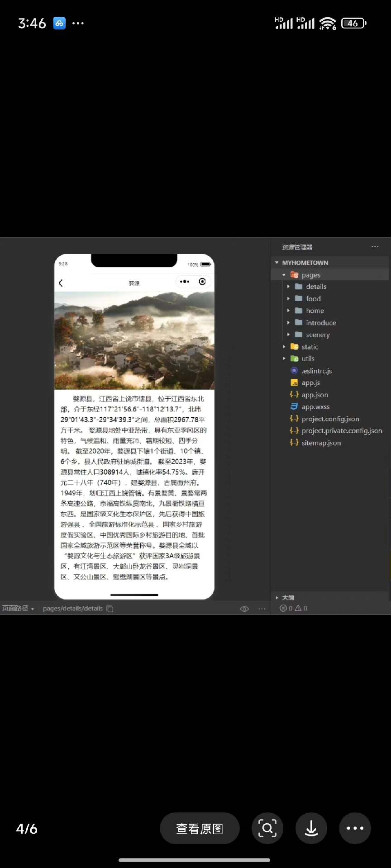The height and width of the screenshot is (868, 391).
Task: Collapse the MYHOMETOWN project root
Action: (x=277, y=263)
